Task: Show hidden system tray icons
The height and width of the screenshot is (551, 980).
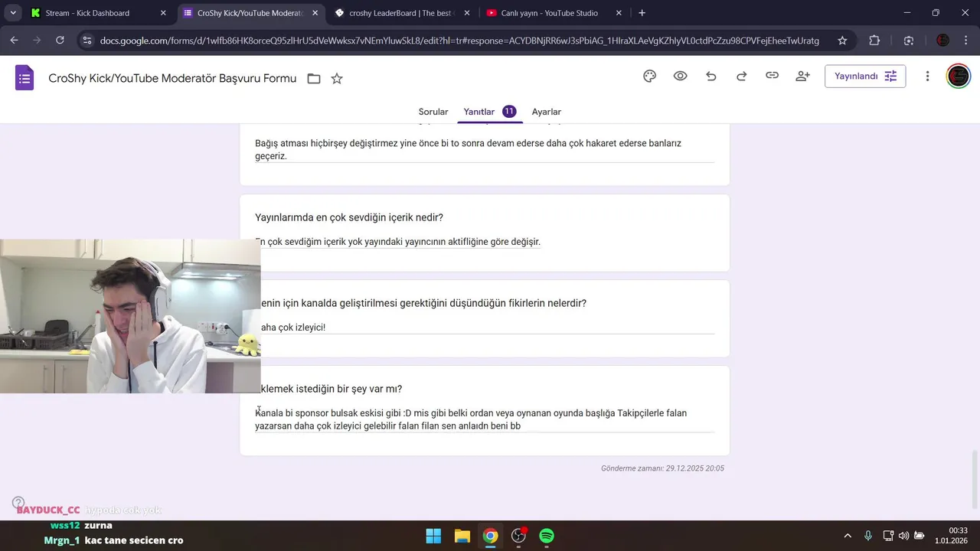Action: click(x=848, y=536)
